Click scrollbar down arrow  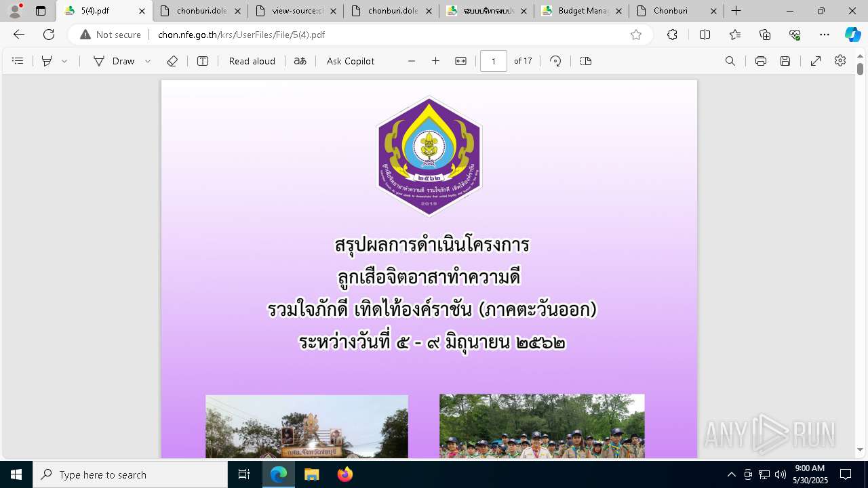click(x=860, y=449)
